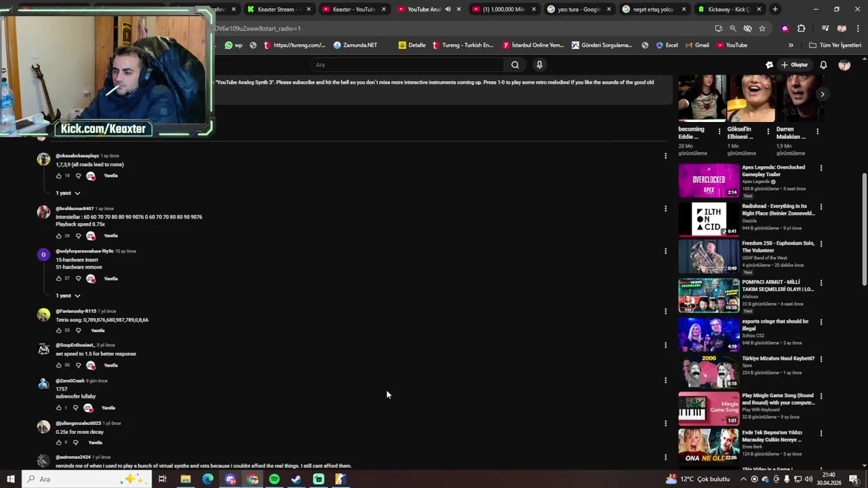
Task: Open options menu for Radiohead video
Action: [x=821, y=207]
